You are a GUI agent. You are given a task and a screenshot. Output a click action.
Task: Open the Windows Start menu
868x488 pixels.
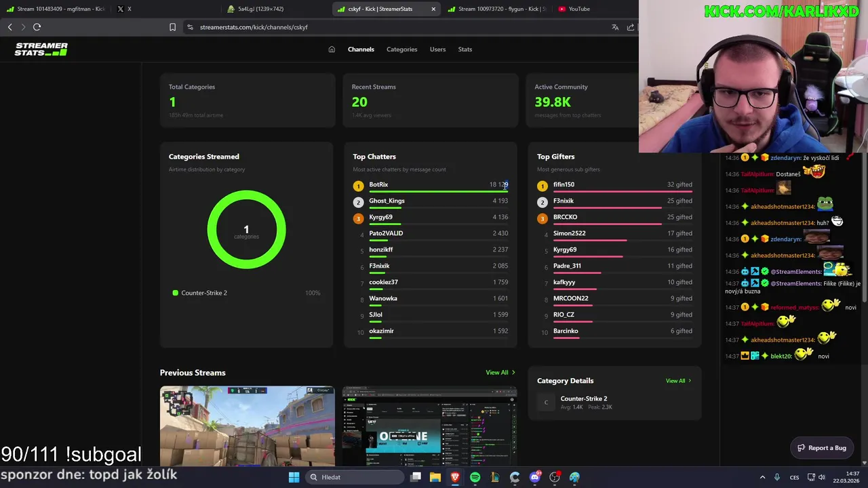pos(294,477)
